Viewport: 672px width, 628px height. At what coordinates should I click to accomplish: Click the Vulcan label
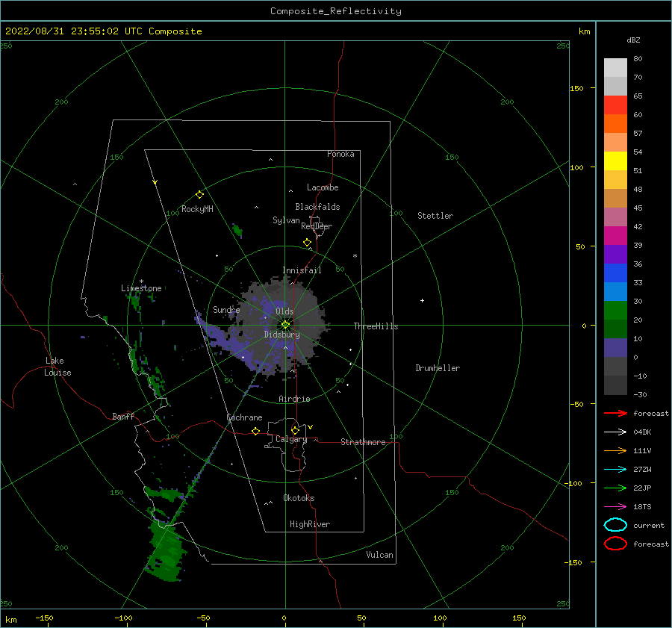[379, 555]
